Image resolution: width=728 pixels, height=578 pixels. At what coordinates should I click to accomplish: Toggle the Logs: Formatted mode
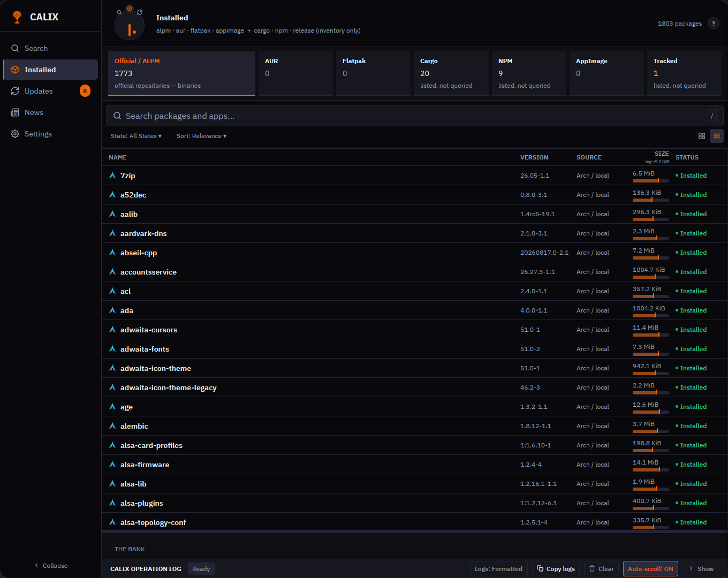(x=498, y=569)
